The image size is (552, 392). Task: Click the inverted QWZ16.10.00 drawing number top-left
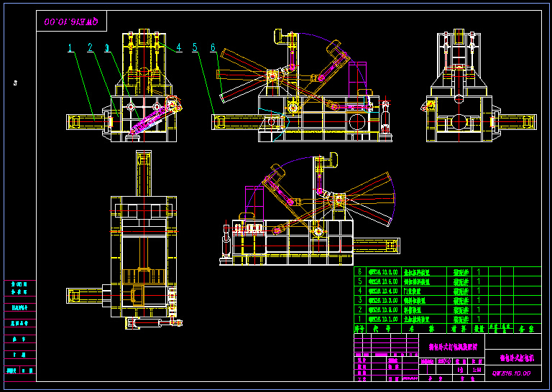pos(70,21)
